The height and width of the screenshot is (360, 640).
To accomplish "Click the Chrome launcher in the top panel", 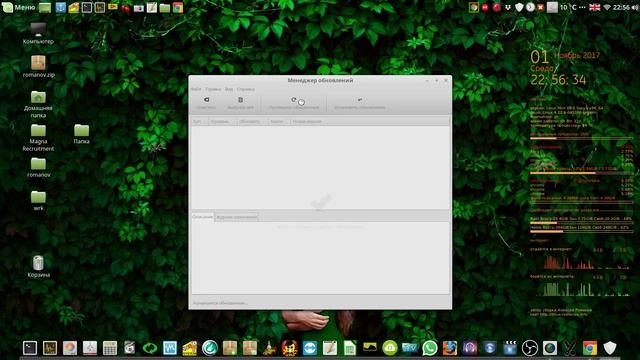I will [x=178, y=7].
